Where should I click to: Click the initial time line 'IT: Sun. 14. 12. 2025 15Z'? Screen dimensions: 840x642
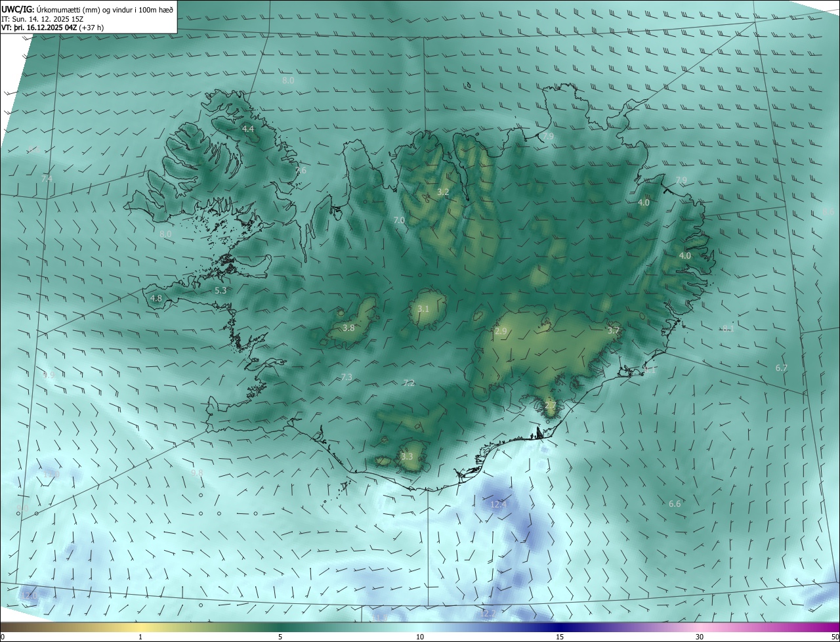click(42, 18)
